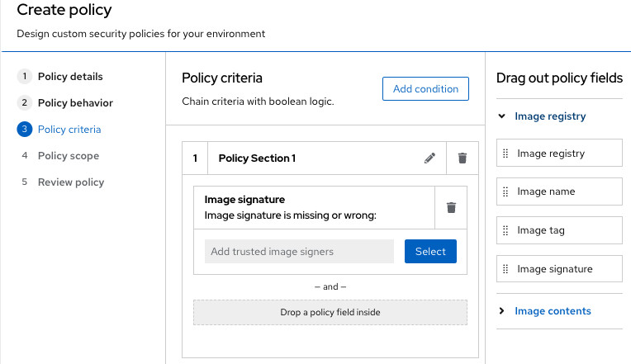
Task: Click the Drop a policy field inside area
Action: pos(330,313)
